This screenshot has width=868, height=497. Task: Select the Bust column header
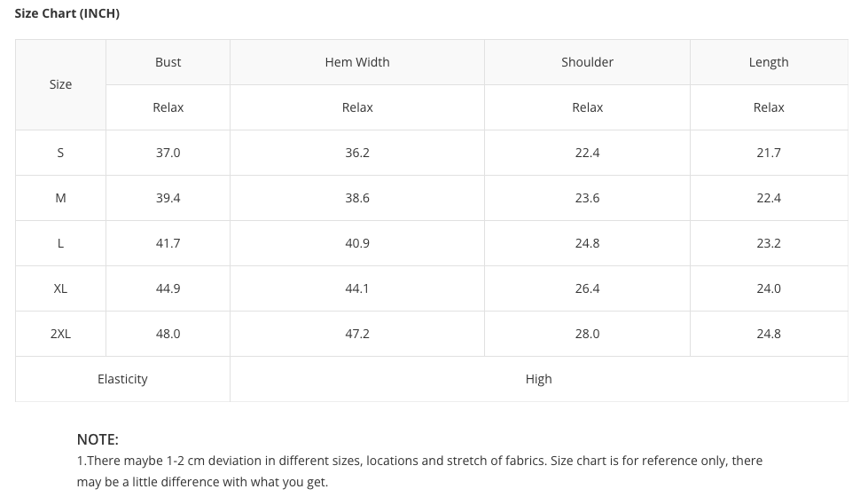point(168,62)
